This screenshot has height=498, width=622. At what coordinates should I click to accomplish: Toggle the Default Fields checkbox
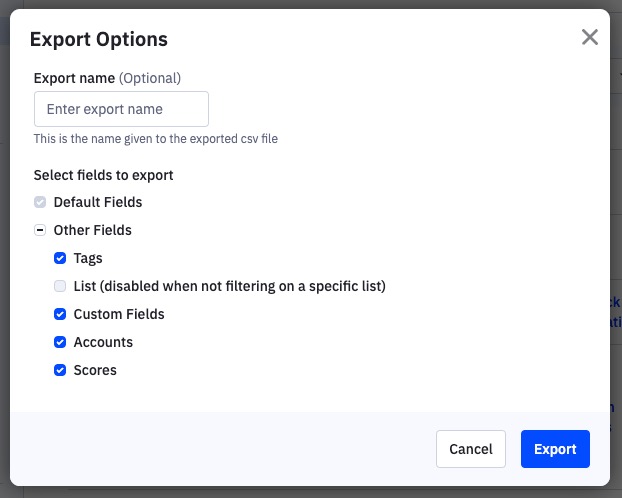pyautogui.click(x=40, y=202)
